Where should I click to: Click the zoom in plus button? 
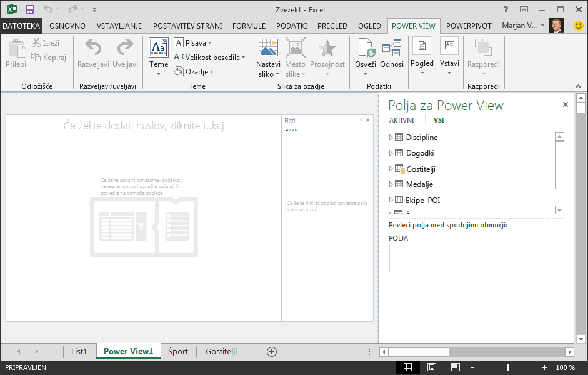coord(544,367)
